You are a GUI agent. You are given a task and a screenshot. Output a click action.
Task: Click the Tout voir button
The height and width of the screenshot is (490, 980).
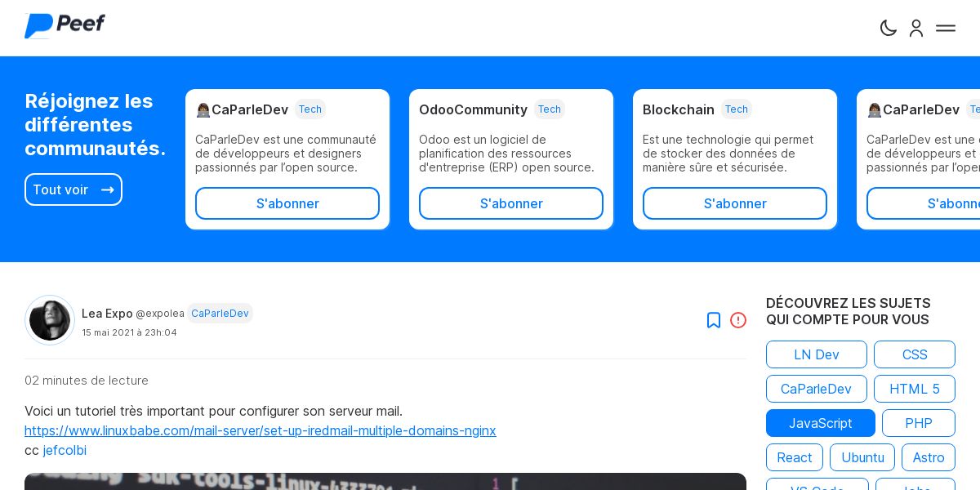tap(73, 189)
